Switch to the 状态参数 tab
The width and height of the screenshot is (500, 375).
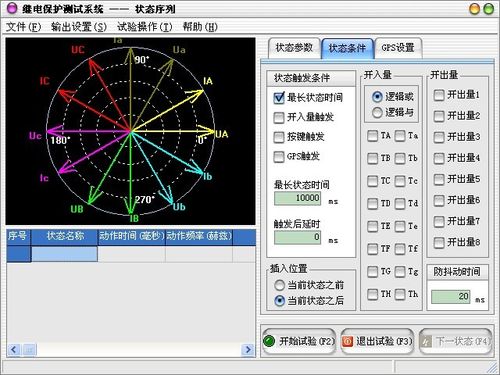point(294,48)
